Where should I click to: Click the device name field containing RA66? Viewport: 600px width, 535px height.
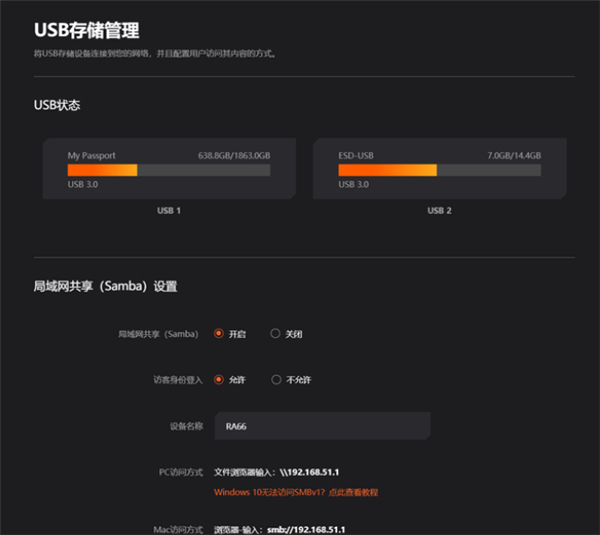pyautogui.click(x=322, y=426)
